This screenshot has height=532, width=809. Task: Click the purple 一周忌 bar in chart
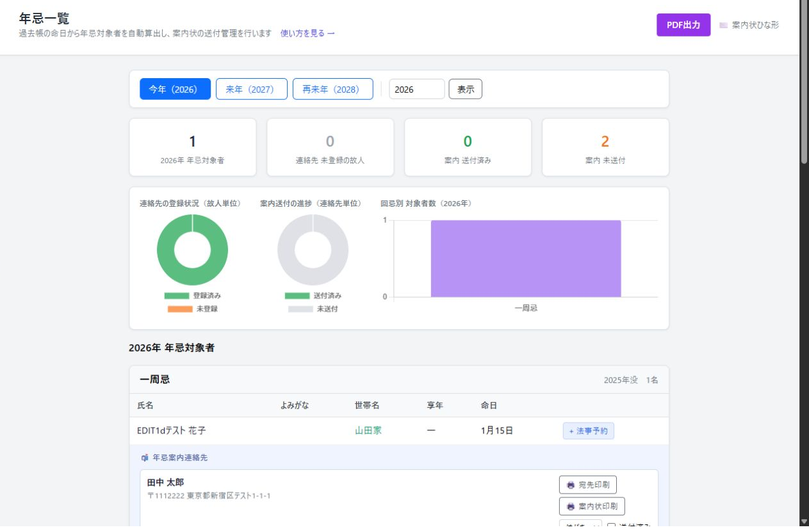(526, 259)
